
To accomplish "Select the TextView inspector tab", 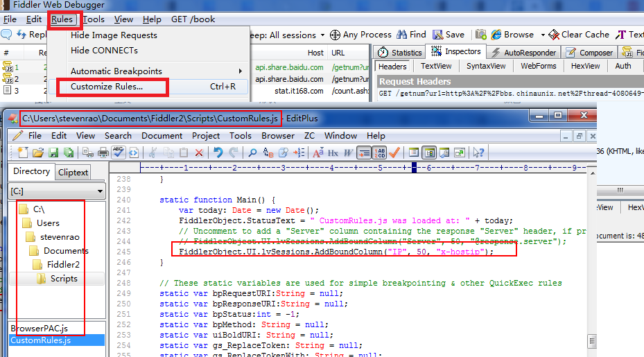I will point(436,66).
